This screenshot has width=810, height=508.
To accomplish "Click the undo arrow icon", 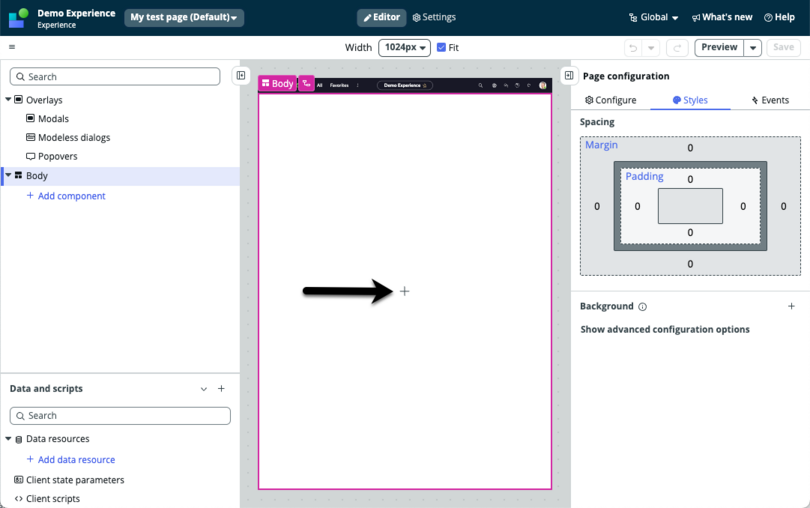I will pos(633,48).
